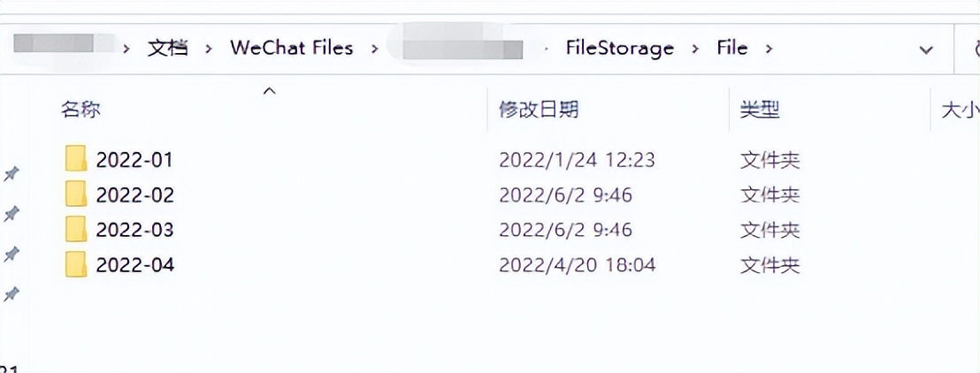Select the folder icon beside 2022-03
Viewport: 980px width, 373px height.
pyautogui.click(x=76, y=230)
